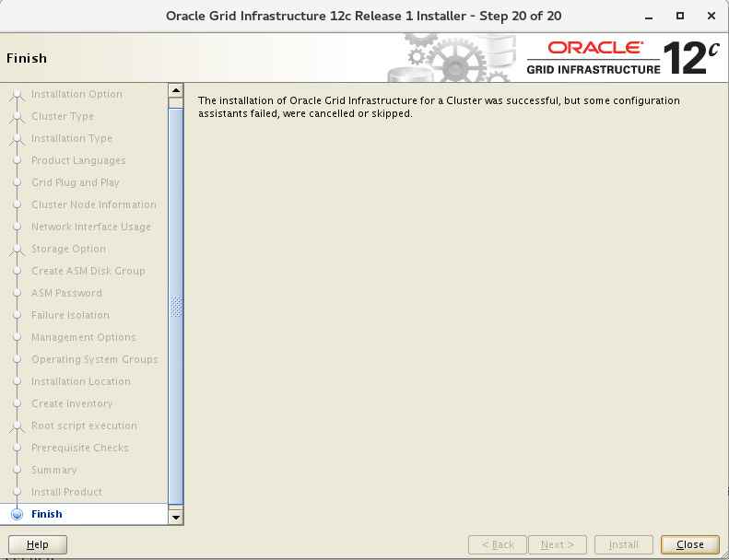Click the disabled Back button
This screenshot has width=729, height=560.
click(498, 544)
